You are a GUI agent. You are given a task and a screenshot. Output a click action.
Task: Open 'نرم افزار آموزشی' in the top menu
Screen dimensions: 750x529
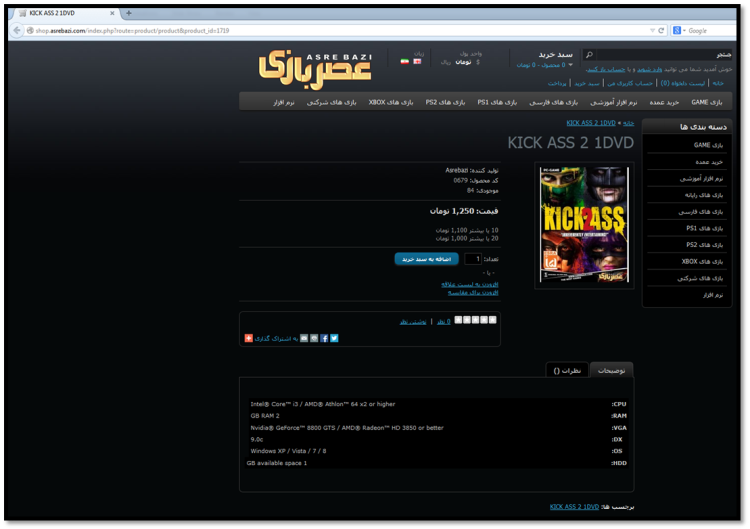[614, 102]
